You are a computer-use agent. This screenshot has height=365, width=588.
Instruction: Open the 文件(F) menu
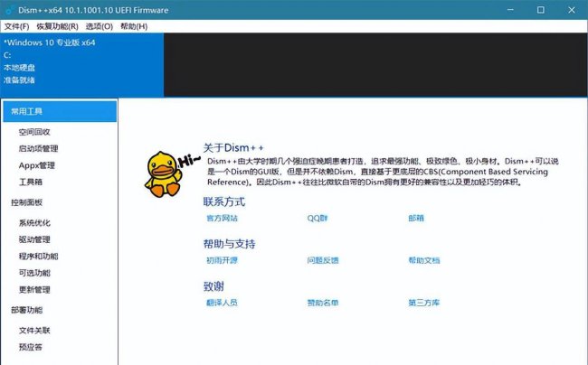click(16, 26)
